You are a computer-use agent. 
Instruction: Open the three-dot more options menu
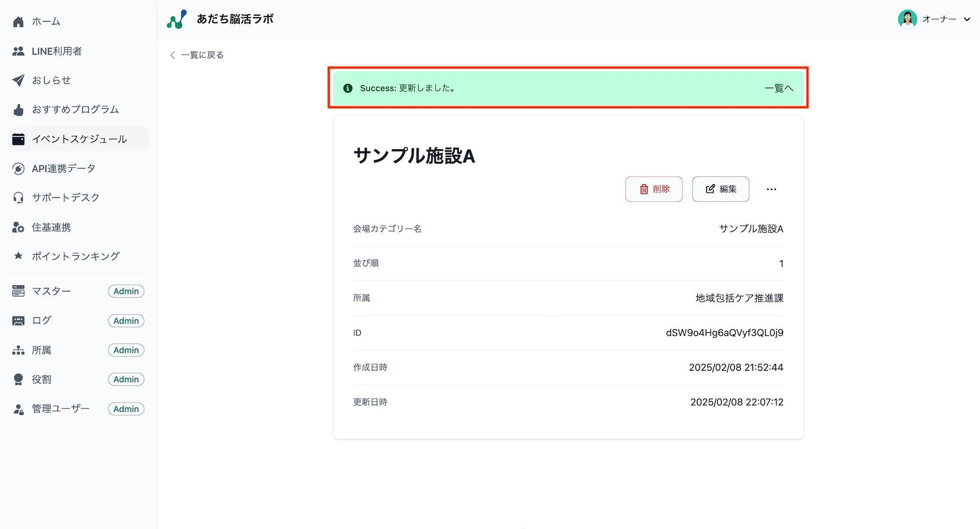(771, 189)
